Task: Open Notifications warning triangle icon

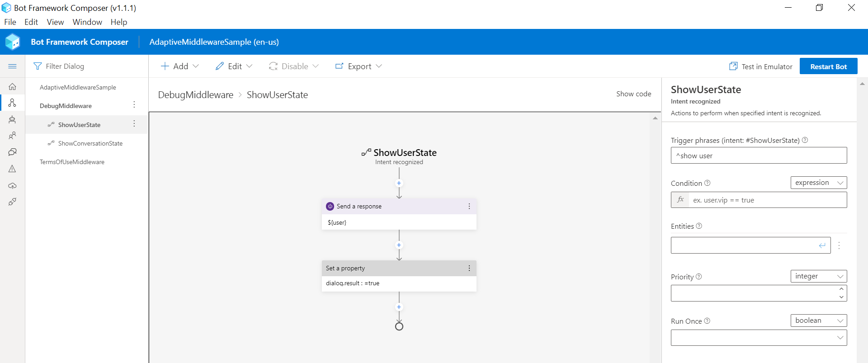Action: (12, 169)
